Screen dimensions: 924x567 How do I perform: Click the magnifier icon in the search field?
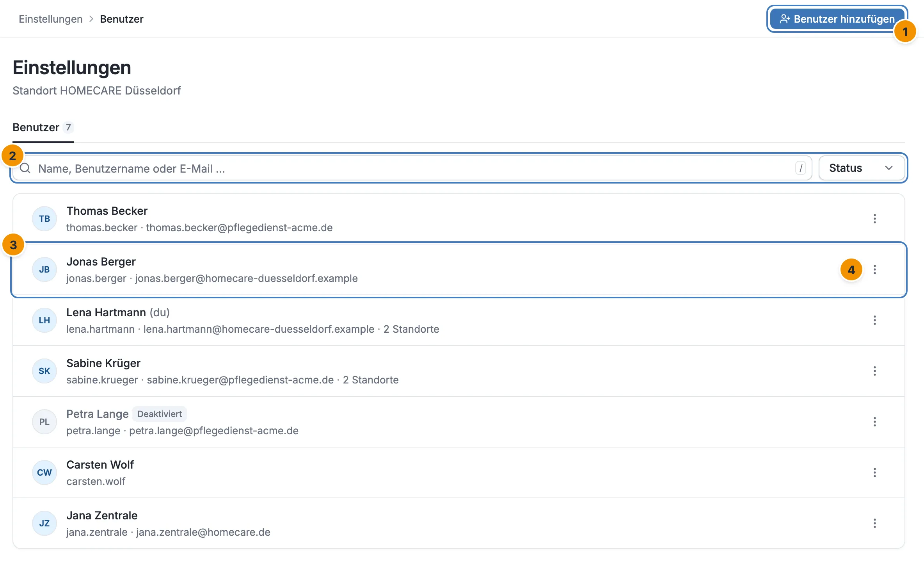point(25,168)
